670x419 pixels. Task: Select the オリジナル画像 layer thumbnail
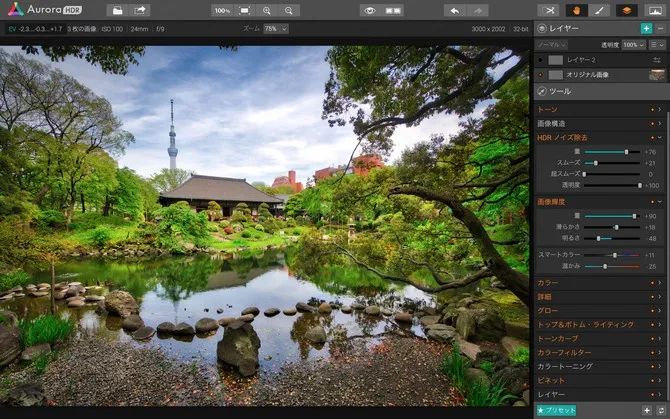pyautogui.click(x=656, y=75)
